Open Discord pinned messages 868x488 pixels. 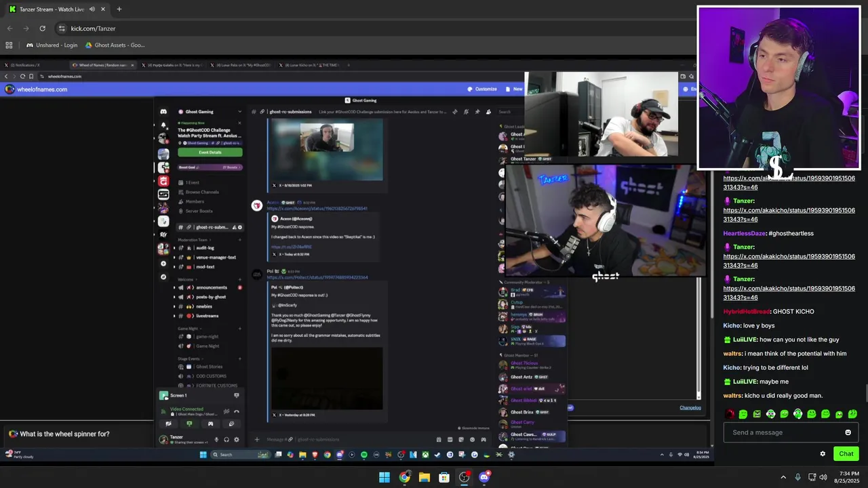pos(477,112)
